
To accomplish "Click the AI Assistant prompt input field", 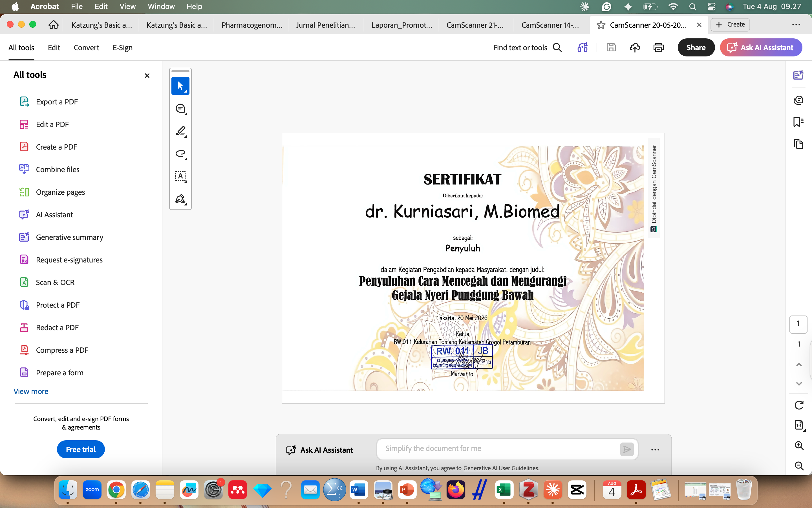I will click(x=498, y=449).
